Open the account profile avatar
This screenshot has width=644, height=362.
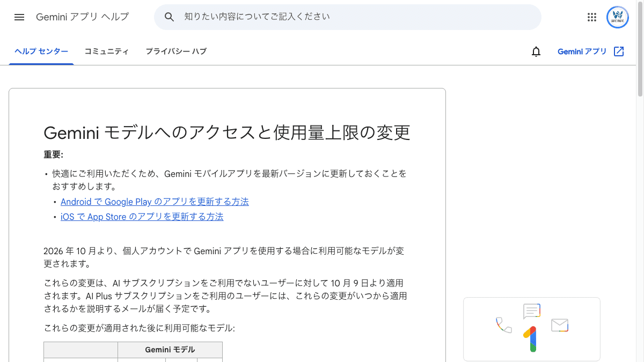[x=618, y=17]
